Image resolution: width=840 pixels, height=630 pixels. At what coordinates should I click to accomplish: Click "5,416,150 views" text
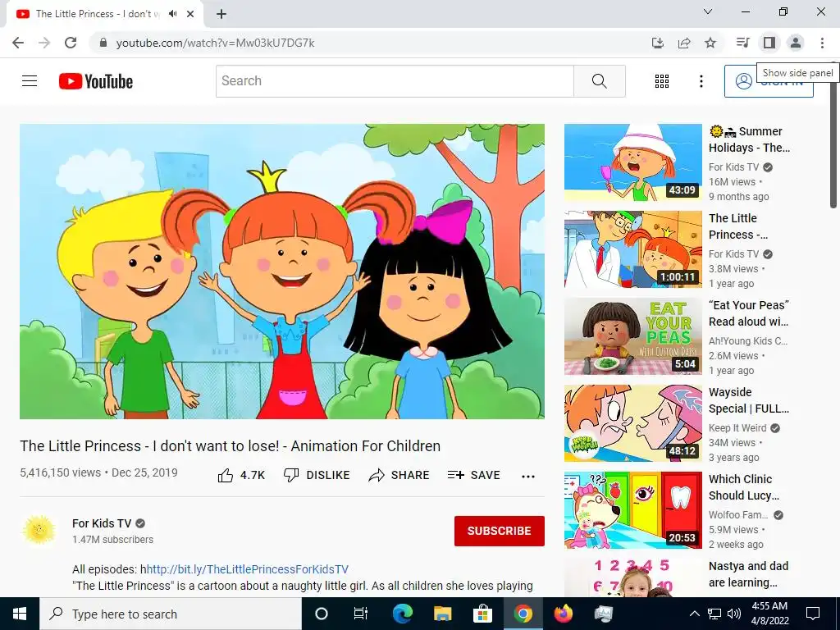(x=60, y=473)
